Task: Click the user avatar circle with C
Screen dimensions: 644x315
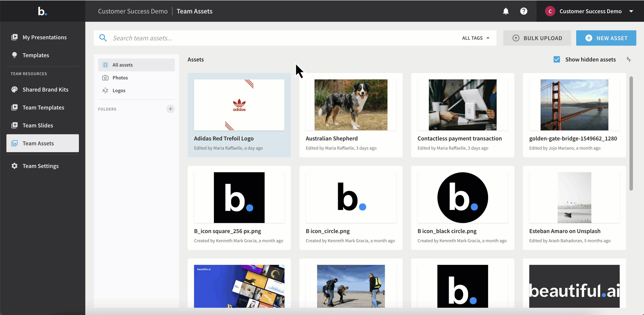Action: pyautogui.click(x=550, y=11)
